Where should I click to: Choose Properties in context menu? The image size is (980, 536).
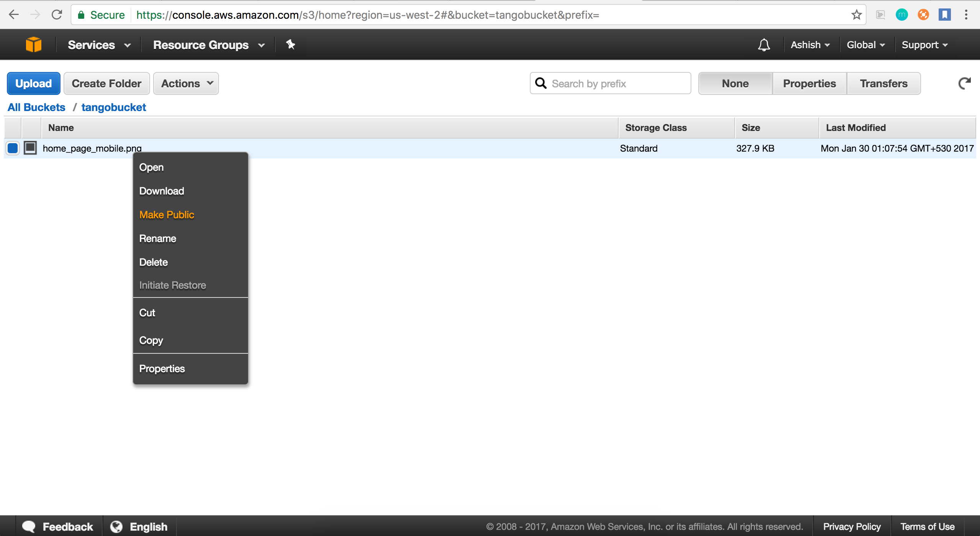pyautogui.click(x=190, y=369)
